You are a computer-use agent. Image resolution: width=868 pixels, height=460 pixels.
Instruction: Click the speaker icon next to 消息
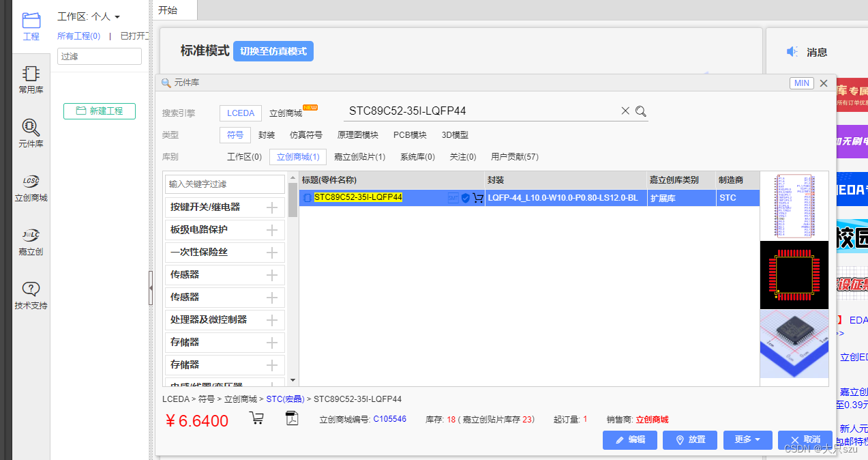(792, 52)
